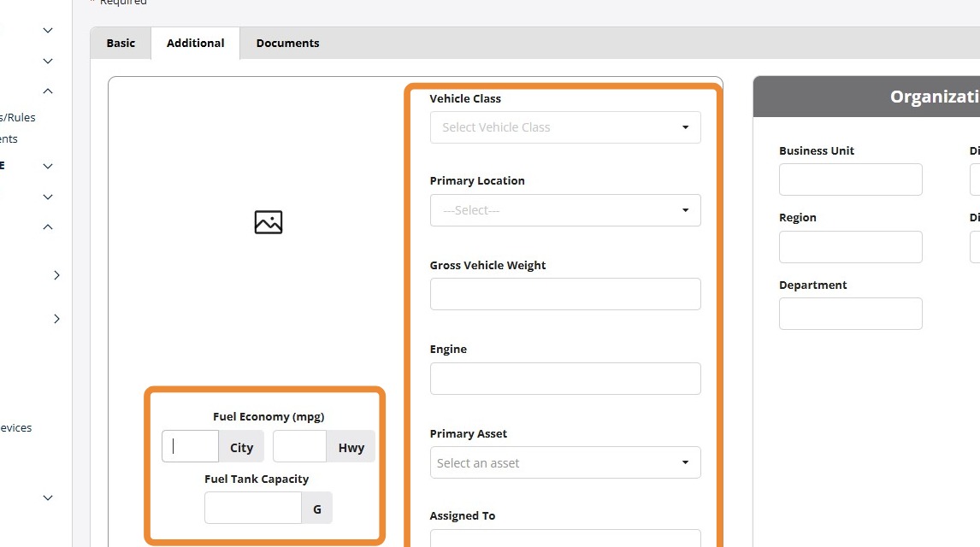980x547 pixels.
Task: Click the Region label
Action: pyautogui.click(x=798, y=217)
